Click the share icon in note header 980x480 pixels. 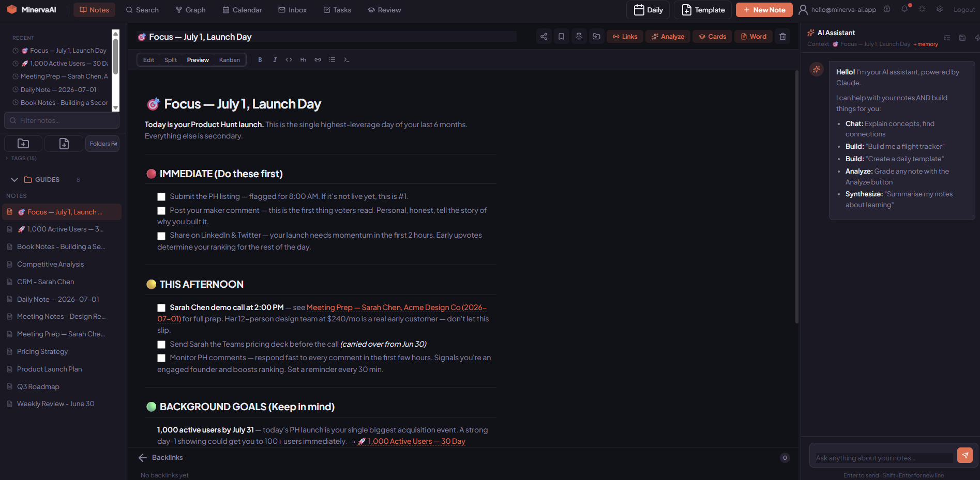tap(544, 37)
